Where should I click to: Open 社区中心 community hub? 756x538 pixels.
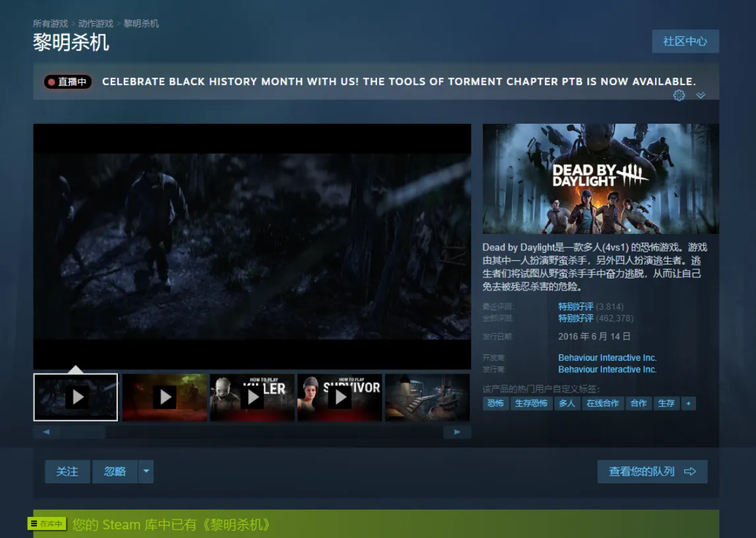pos(685,41)
